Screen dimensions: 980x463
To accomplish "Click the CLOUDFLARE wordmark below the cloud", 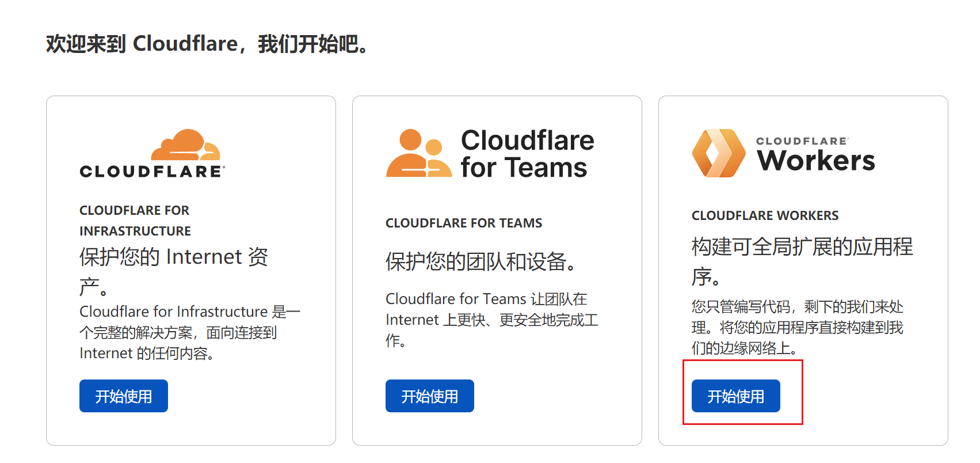I will (152, 171).
